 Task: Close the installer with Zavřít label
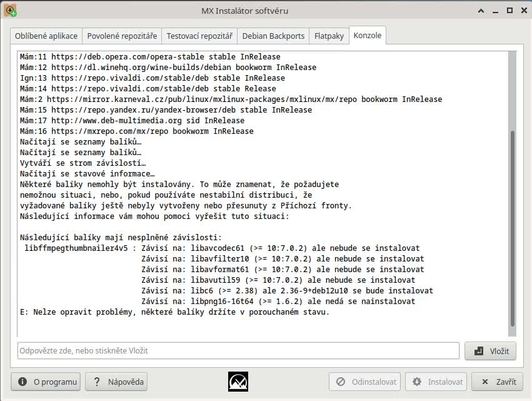pyautogui.click(x=506, y=382)
